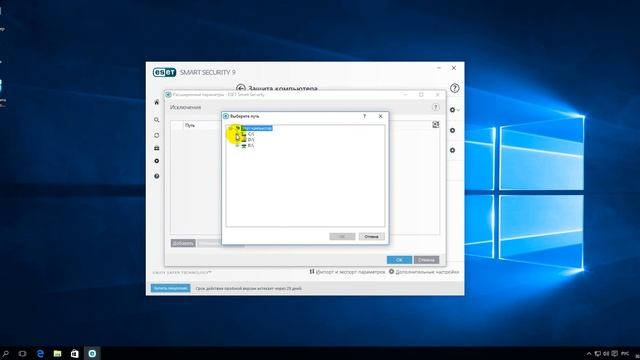The height and width of the screenshot is (360, 640).
Task: Click second gear icon on right side
Action: pyautogui.click(x=452, y=131)
